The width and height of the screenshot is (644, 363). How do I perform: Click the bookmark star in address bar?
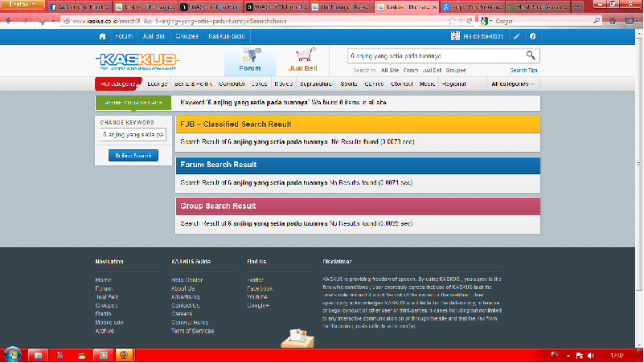[452, 21]
